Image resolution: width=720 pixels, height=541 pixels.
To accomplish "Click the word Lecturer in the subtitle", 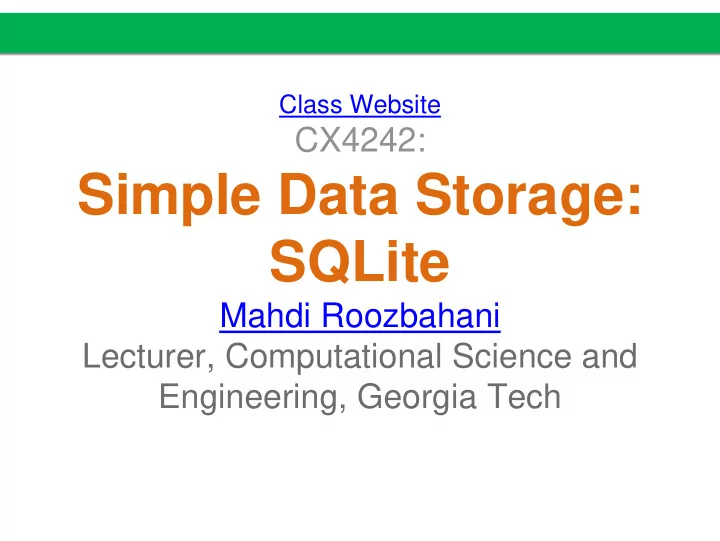I will 148,357.
